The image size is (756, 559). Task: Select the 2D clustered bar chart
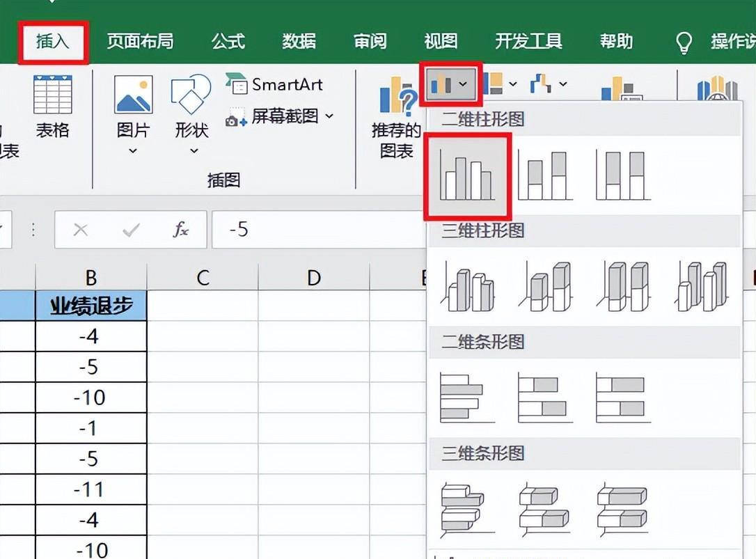[x=467, y=398]
